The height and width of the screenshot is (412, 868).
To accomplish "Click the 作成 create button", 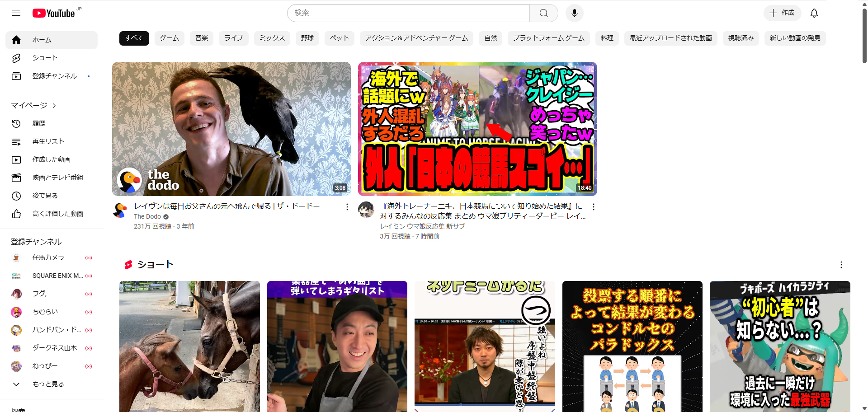I will (x=782, y=13).
